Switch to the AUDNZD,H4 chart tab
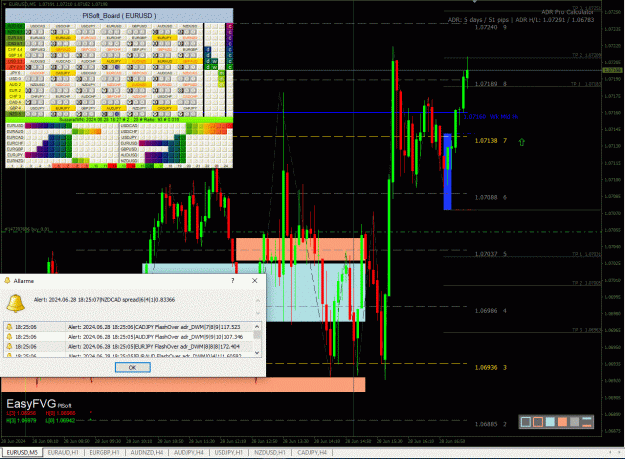The height and width of the screenshot is (459, 625). tap(147, 453)
